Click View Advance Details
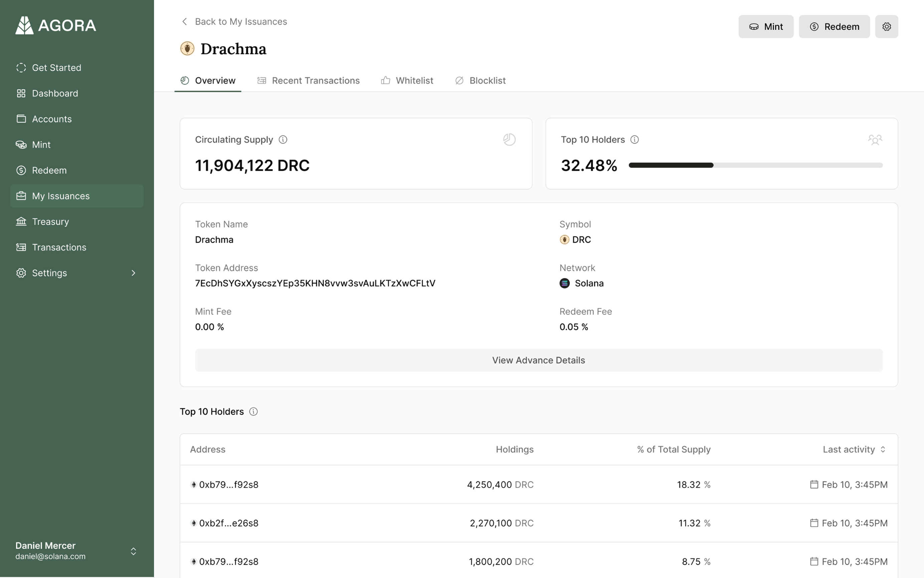 pyautogui.click(x=538, y=360)
